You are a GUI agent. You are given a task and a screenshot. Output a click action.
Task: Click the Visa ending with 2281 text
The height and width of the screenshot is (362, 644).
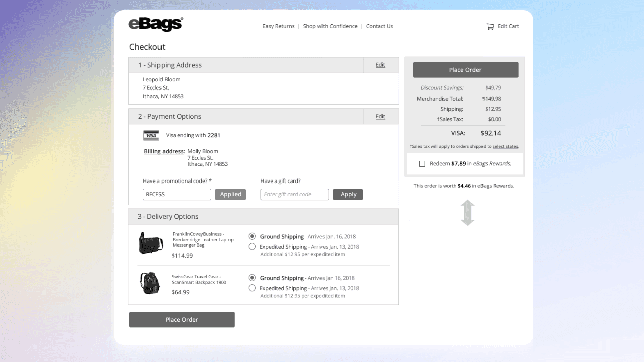193,135
